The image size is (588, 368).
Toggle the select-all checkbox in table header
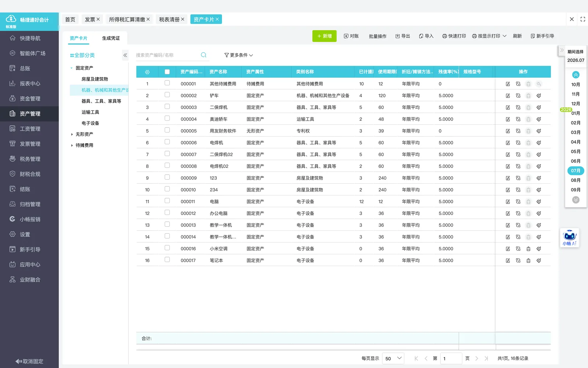pos(167,72)
